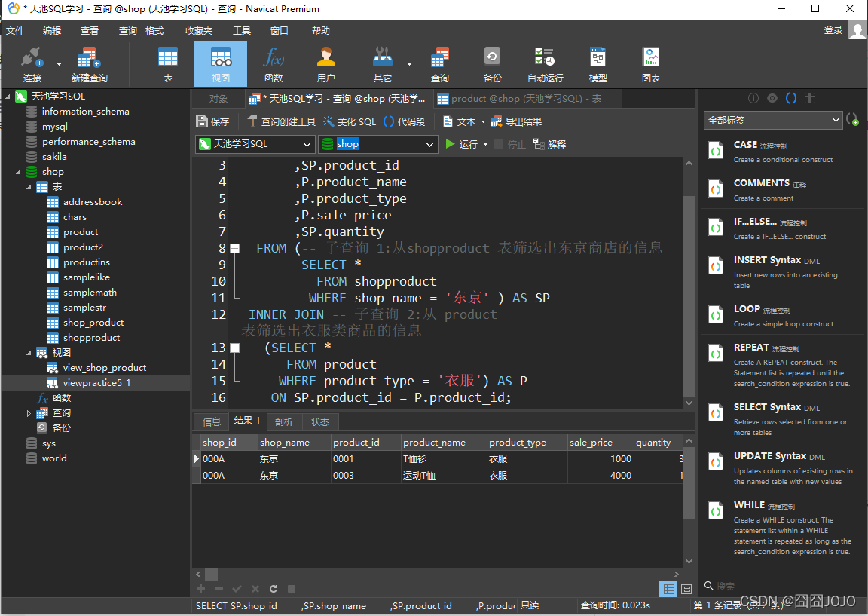Open the 查询 queries toolbar icon
This screenshot has height=616, width=868.
click(440, 64)
